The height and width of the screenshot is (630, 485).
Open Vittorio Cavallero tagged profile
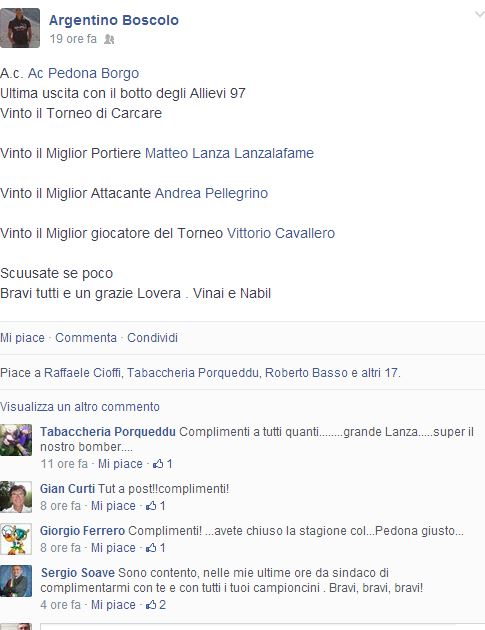tap(281, 233)
